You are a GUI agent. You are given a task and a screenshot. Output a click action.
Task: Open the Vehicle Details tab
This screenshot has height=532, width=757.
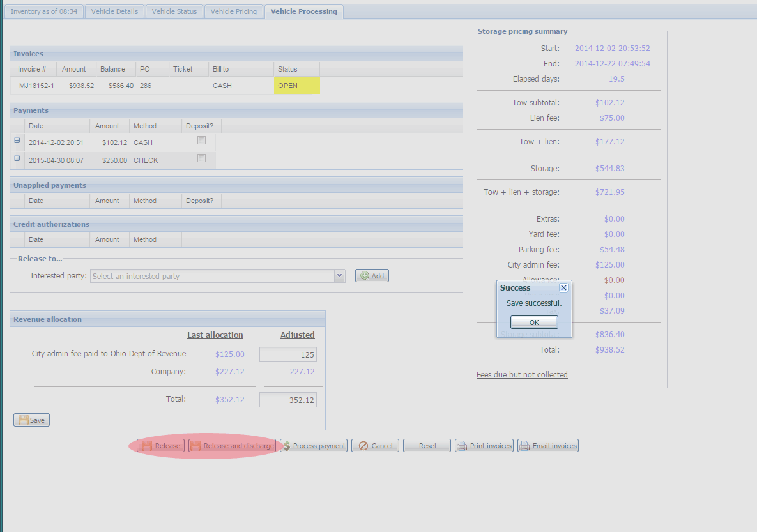114,11
